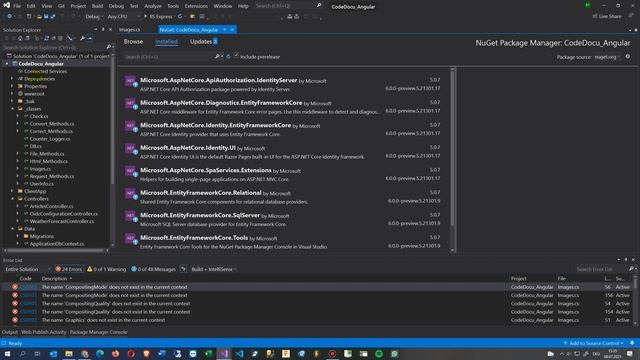Click the error filter icon next to Messages

(183, 269)
